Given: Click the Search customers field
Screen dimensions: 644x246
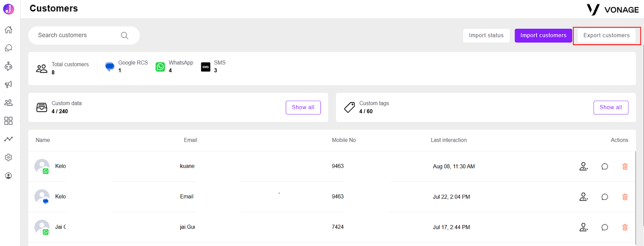Looking at the screenshot, I should tap(84, 35).
